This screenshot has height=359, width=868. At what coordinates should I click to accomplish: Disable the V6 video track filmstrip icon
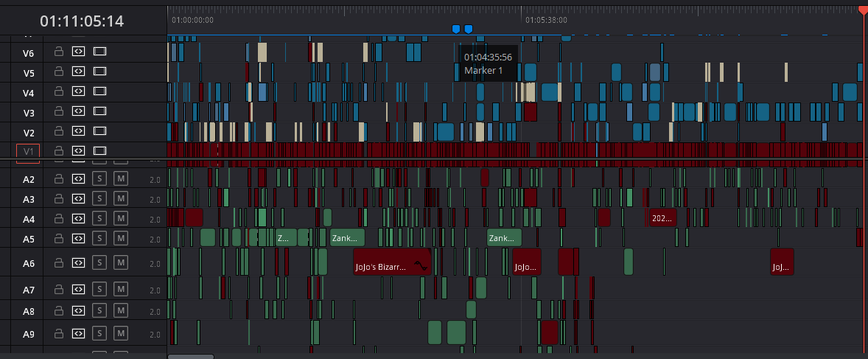pos(99,52)
